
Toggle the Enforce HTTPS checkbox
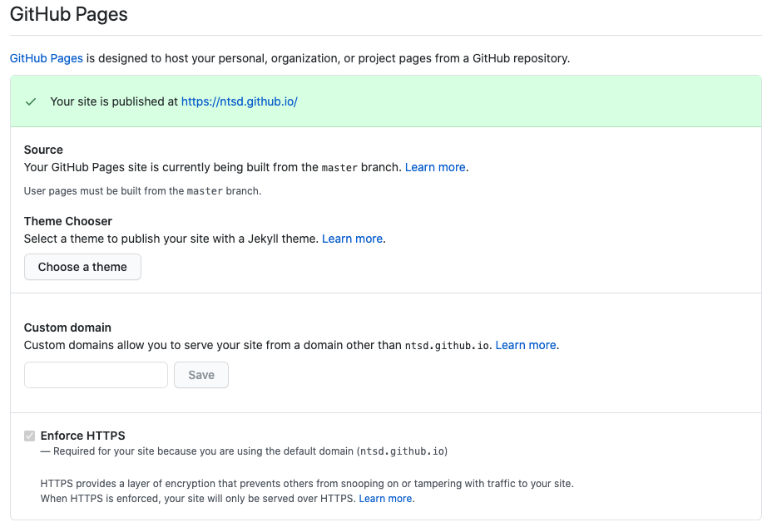click(x=29, y=435)
